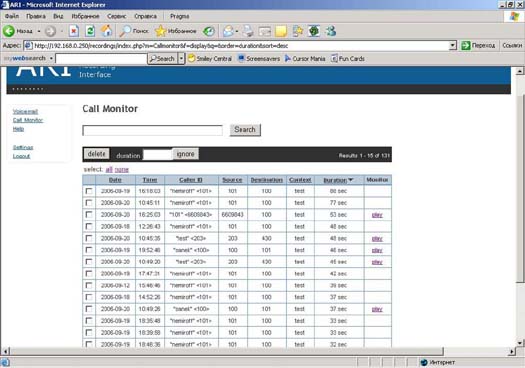Refresh the page using green arrows icon
Viewport: 525px width, 368px height.
coord(90,31)
